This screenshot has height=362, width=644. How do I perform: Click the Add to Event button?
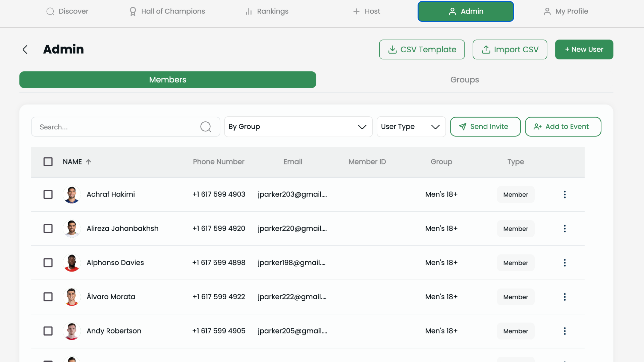[563, 127]
